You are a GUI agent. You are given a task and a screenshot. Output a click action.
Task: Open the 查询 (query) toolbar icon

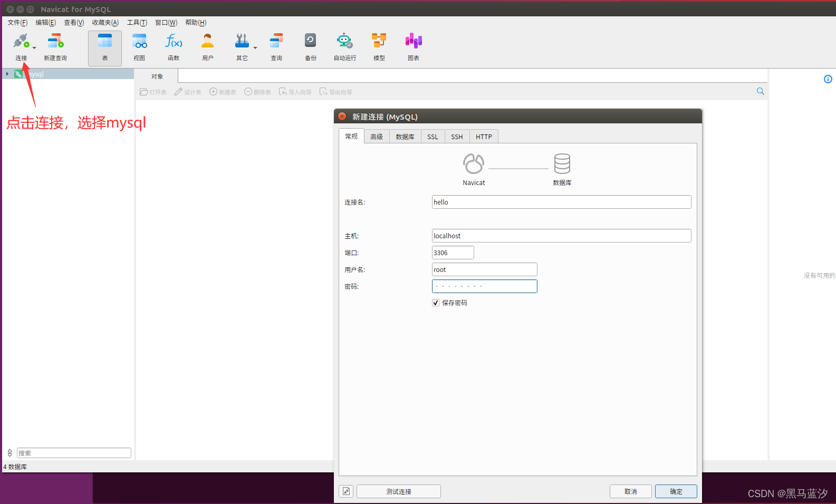[276, 41]
